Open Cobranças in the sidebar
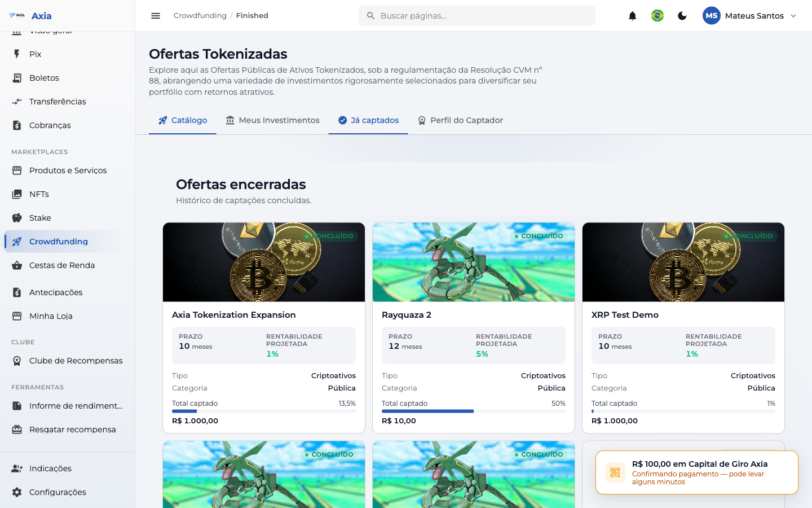The image size is (812, 508). click(x=68, y=125)
